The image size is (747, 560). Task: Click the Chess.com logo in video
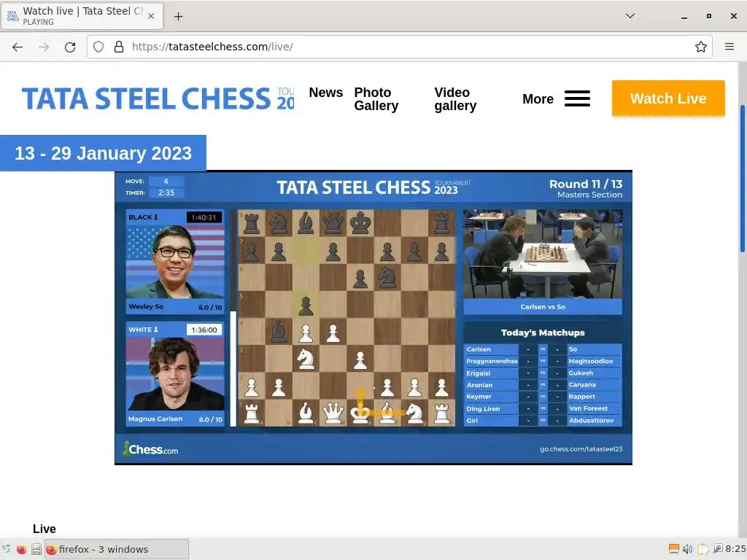click(150, 449)
